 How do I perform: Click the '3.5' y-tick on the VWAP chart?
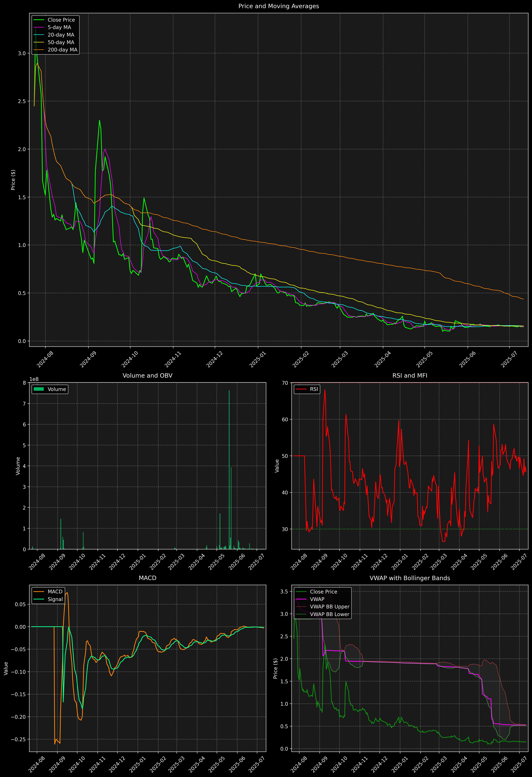pos(284,591)
